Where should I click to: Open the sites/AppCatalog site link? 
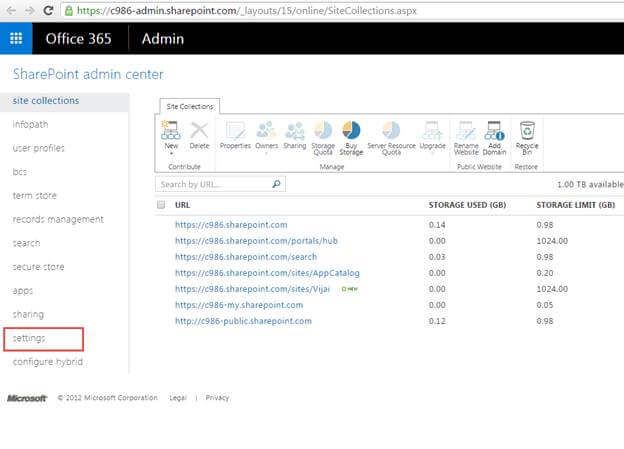pyautogui.click(x=267, y=273)
